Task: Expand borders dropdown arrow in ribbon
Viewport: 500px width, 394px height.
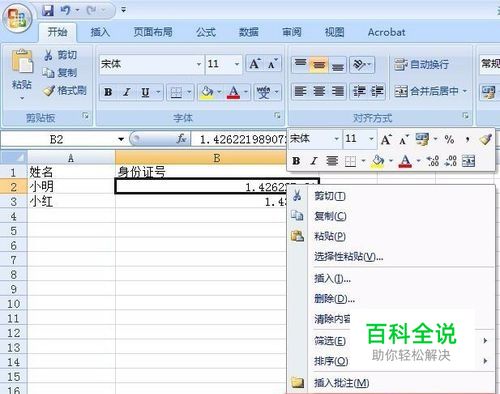Action: (x=189, y=92)
